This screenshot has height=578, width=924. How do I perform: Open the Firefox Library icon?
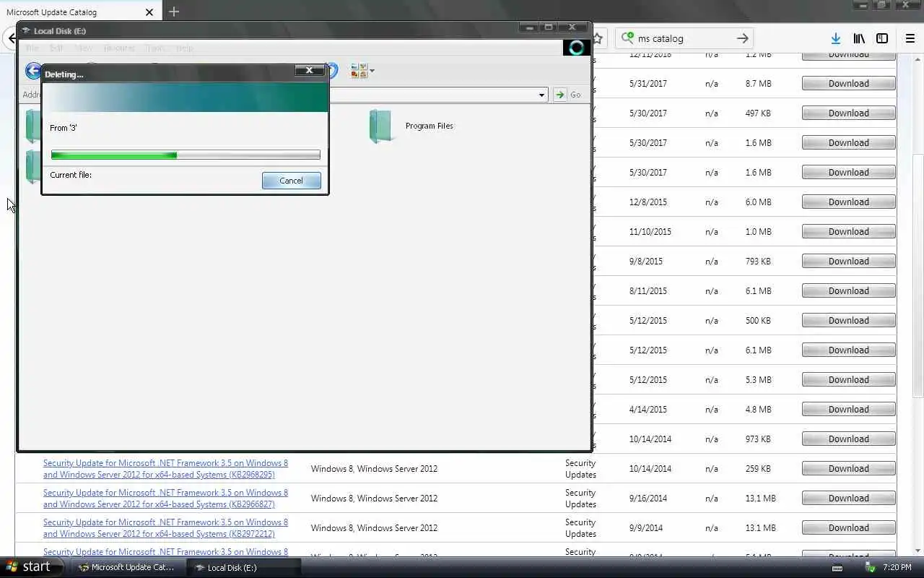tap(859, 38)
